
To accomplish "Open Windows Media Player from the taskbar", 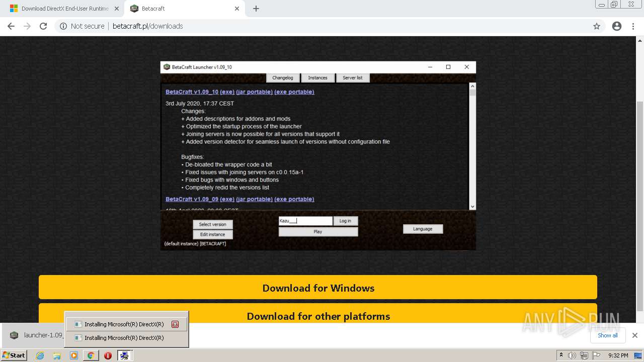I will [x=74, y=355].
